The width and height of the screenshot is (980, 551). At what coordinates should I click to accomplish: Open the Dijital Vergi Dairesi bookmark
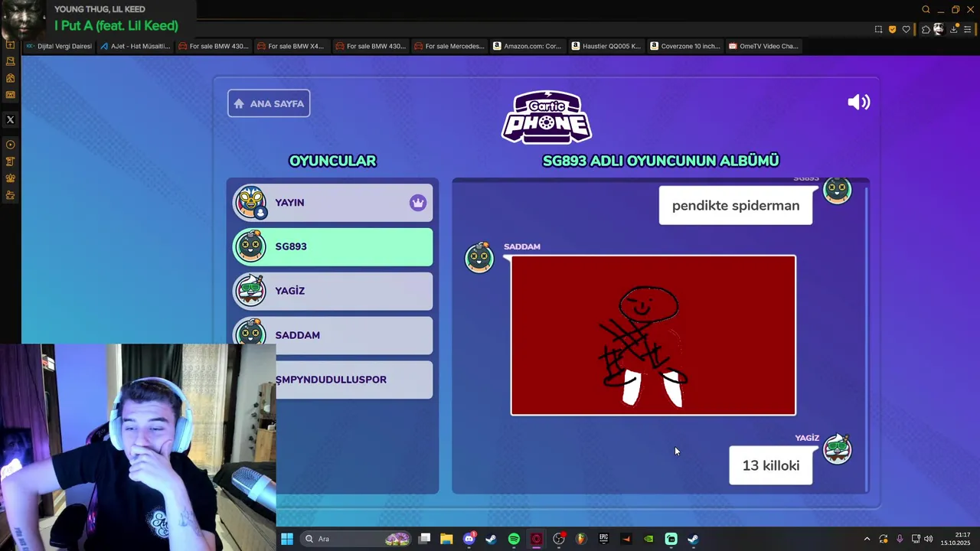(x=58, y=46)
